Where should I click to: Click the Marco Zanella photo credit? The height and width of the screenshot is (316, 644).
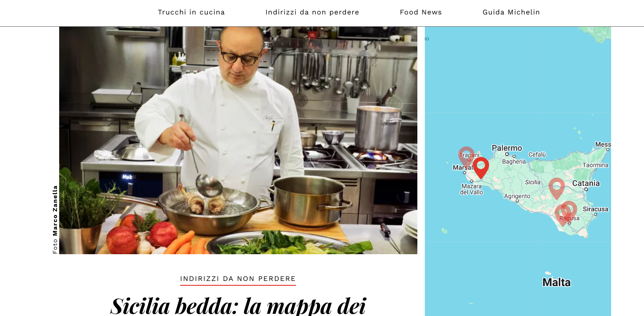pos(55,219)
